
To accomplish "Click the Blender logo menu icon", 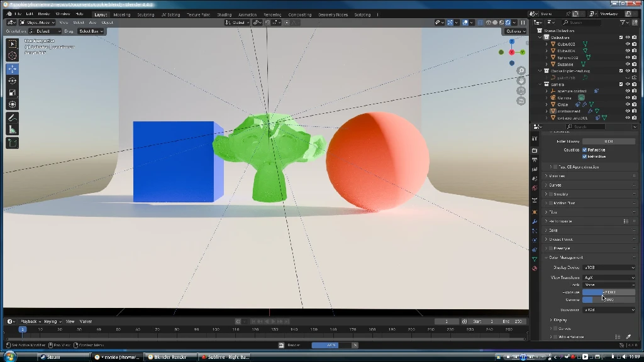I will [9, 14].
